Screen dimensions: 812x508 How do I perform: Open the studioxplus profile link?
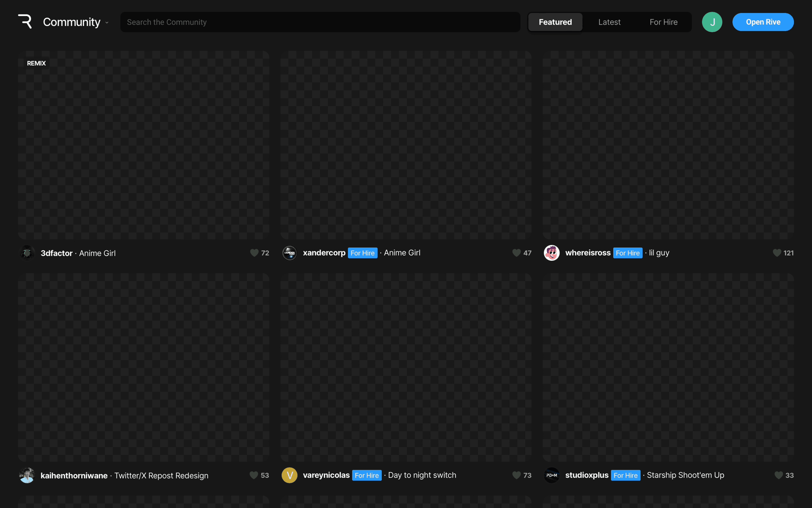click(x=587, y=475)
